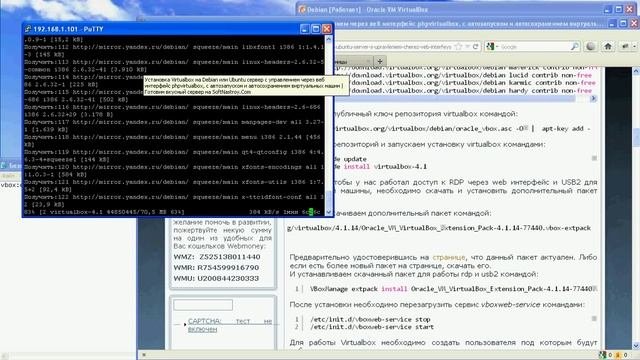The width and height of the screenshot is (640, 360).
Task: Click the browser page scroll down arrow
Action: click(x=636, y=346)
